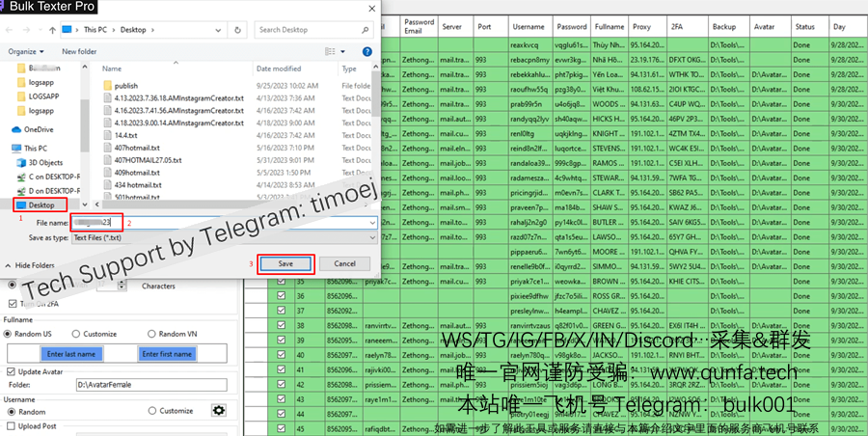Select file 4.13.2023.7.36.18.AMInstagramCreator.txt
This screenshot has height=436, width=868.
click(174, 98)
